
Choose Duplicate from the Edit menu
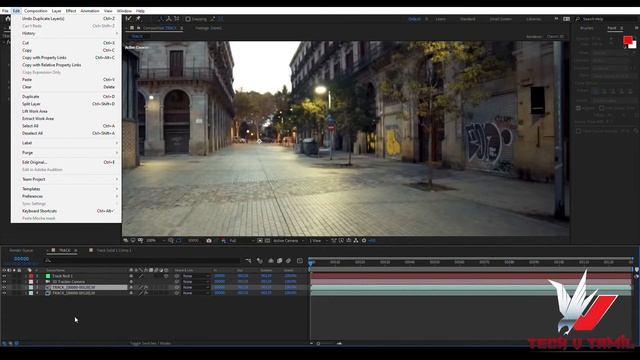(66, 97)
